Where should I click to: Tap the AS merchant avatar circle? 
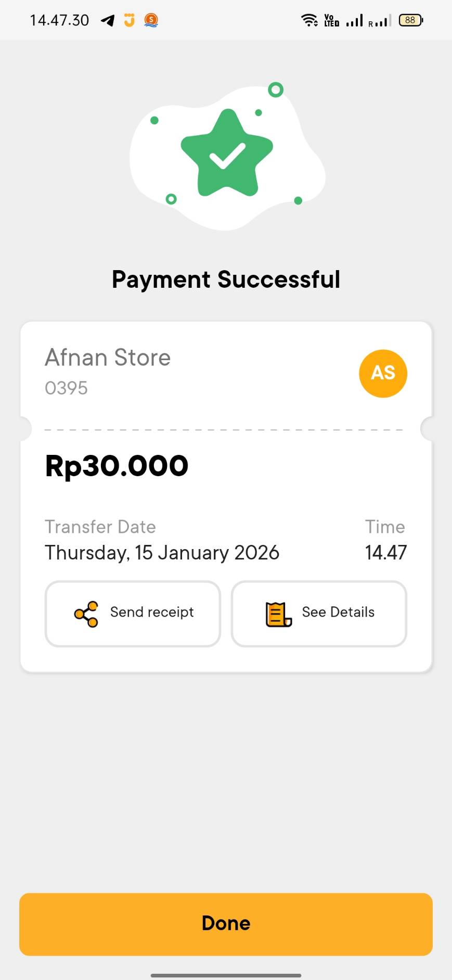tap(383, 373)
